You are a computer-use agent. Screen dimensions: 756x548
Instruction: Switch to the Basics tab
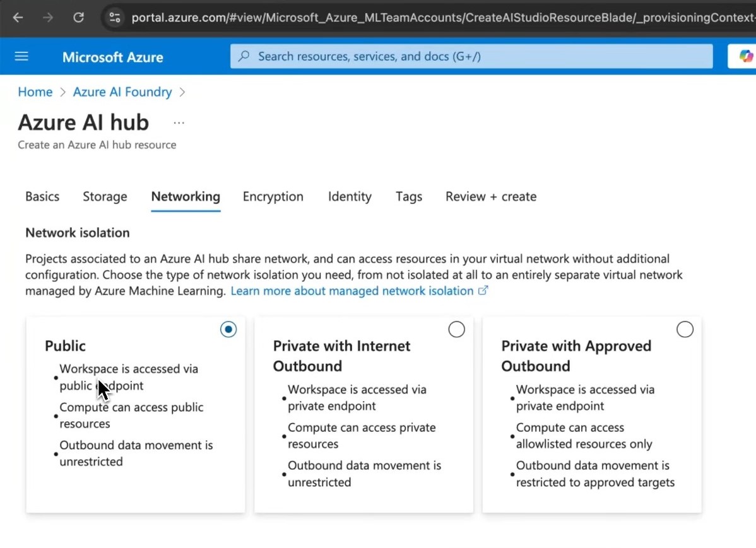(42, 197)
